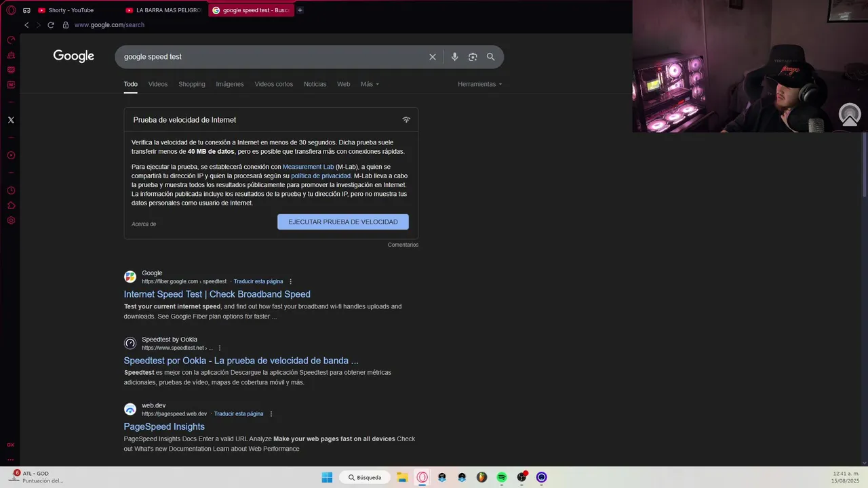
Task: Open Extensions cube icon in sidebar
Action: (x=11, y=205)
